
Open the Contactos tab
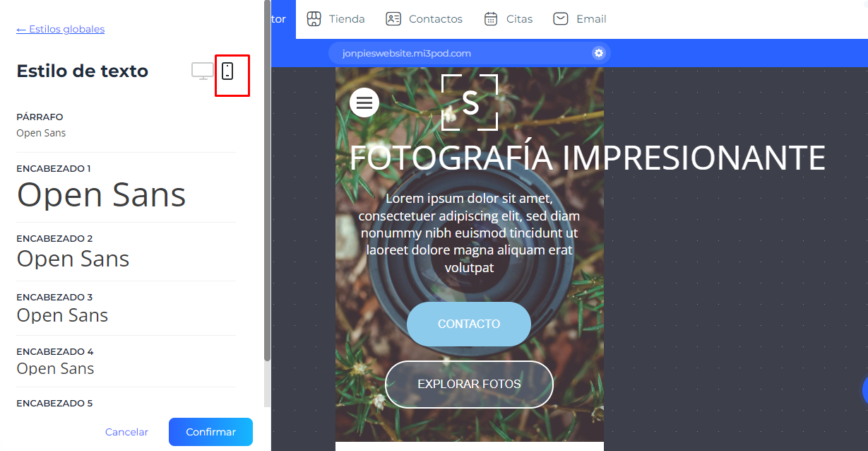click(424, 19)
